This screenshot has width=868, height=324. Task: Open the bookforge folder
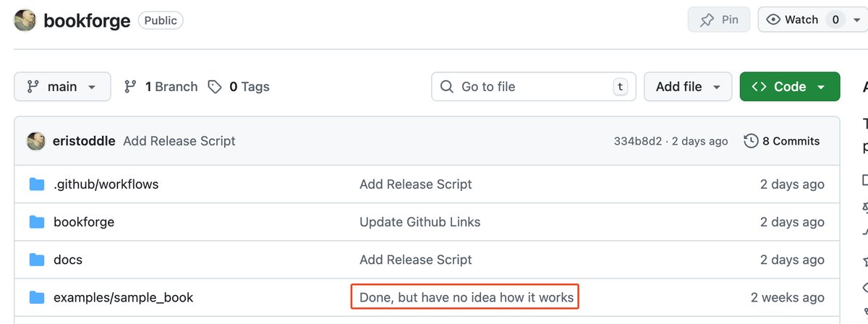tap(84, 222)
